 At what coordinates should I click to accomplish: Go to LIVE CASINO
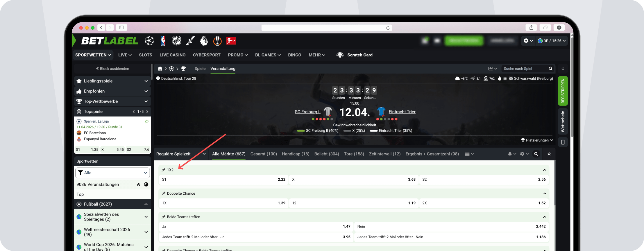[x=173, y=55]
